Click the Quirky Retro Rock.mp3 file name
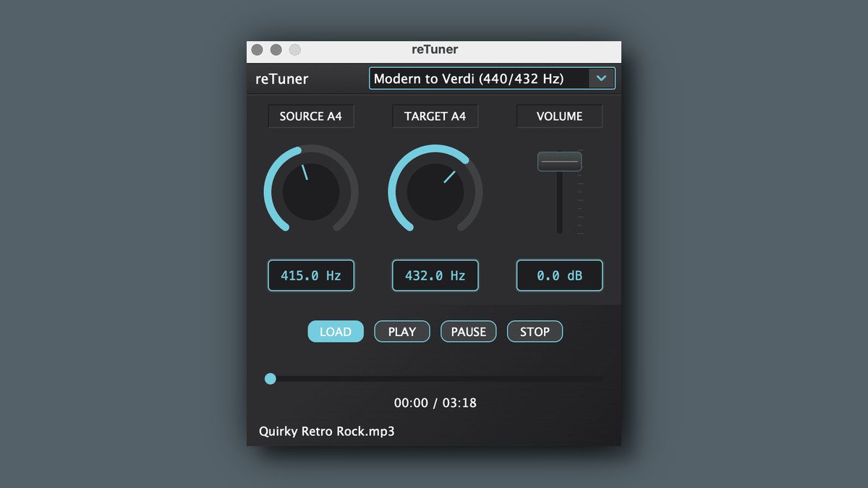The height and width of the screenshot is (488, 868). pyautogui.click(x=327, y=432)
